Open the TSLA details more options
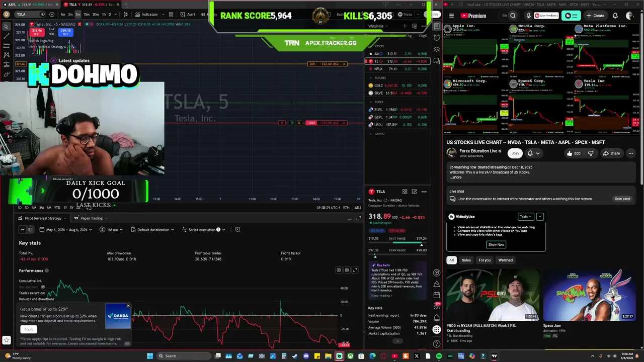This screenshot has width=644, height=362. (x=424, y=192)
